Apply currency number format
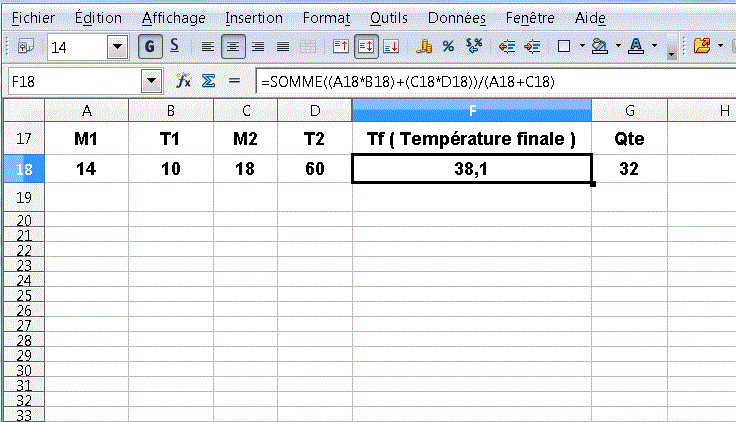The height and width of the screenshot is (422, 736). [423, 46]
